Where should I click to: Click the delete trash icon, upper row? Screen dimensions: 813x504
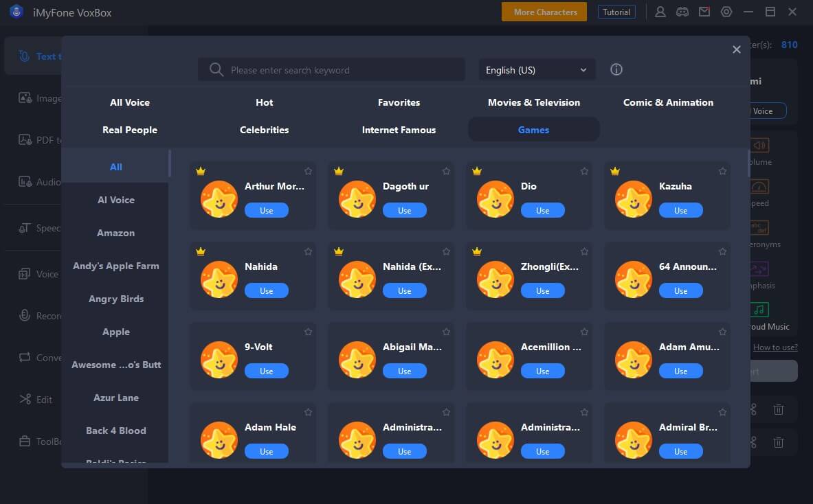coord(778,410)
